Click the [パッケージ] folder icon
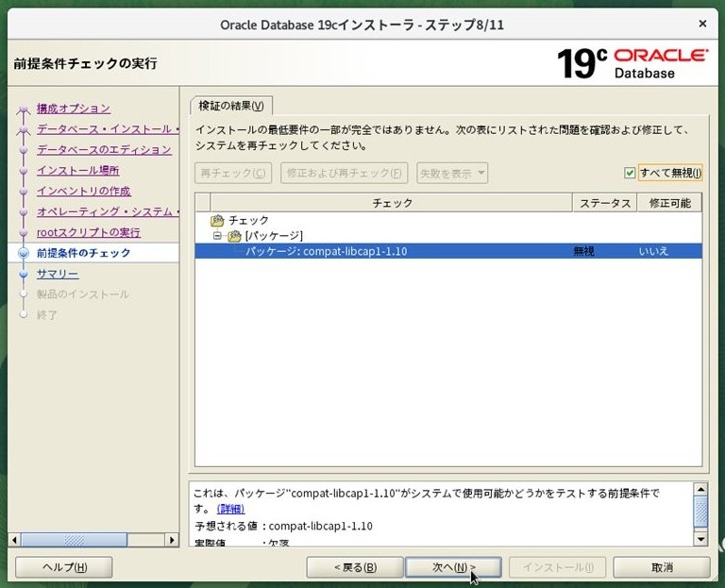 click(x=234, y=236)
